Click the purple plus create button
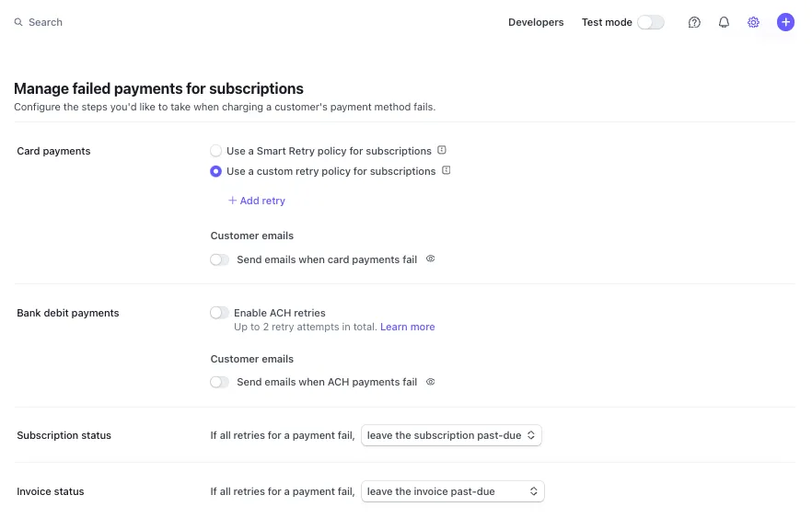 785,22
